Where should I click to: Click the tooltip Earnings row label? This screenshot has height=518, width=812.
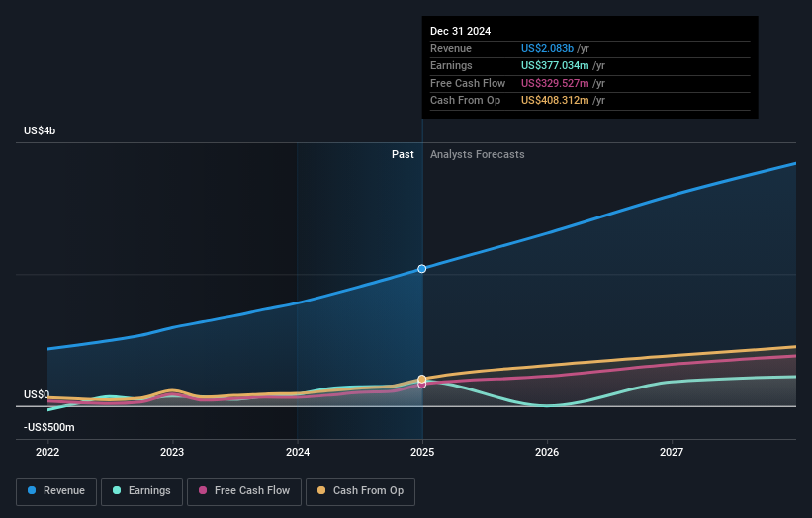point(451,65)
